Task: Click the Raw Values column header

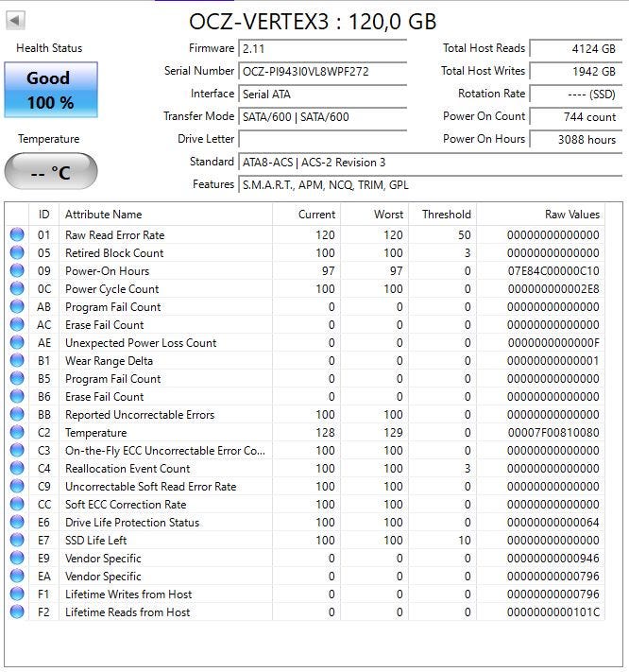Action: point(540,215)
